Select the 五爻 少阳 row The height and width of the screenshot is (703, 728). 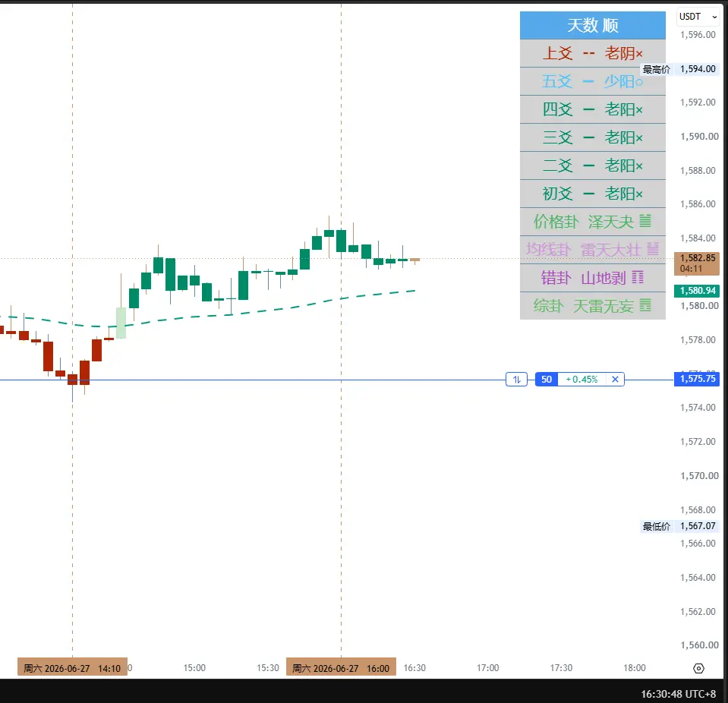click(x=592, y=82)
